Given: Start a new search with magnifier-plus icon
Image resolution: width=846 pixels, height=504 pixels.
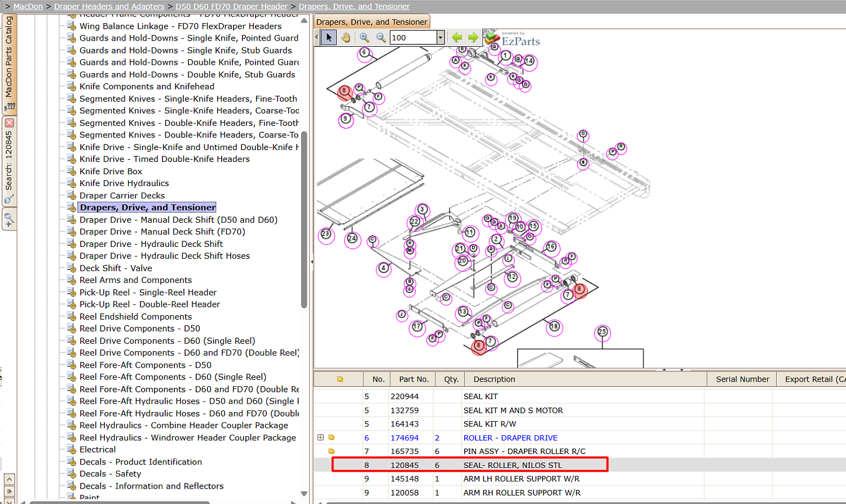Looking at the screenshot, I should pyautogui.click(x=9, y=219).
